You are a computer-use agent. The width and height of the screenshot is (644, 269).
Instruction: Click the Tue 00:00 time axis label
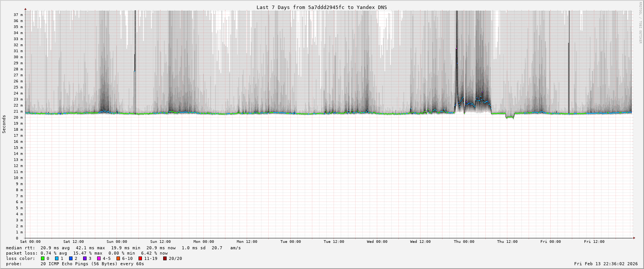tap(290, 241)
